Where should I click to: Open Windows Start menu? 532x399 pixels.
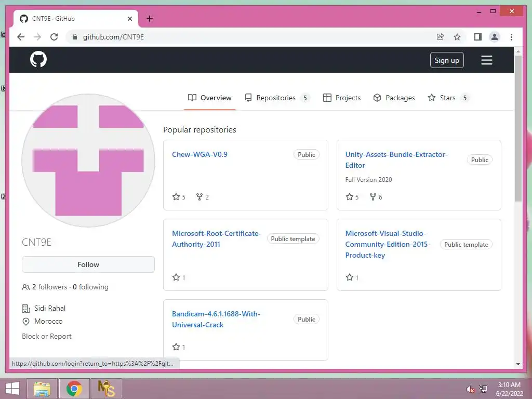click(x=12, y=389)
